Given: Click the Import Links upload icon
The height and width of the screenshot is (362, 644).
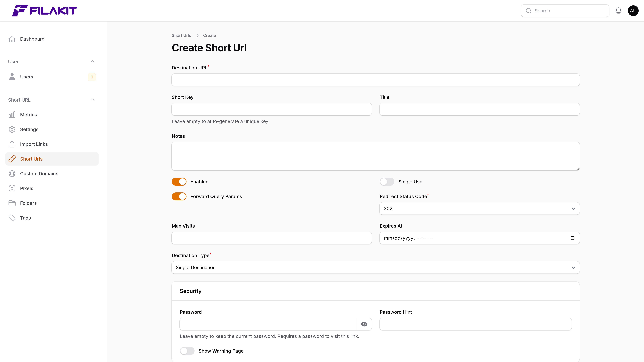Looking at the screenshot, I should tap(12, 144).
